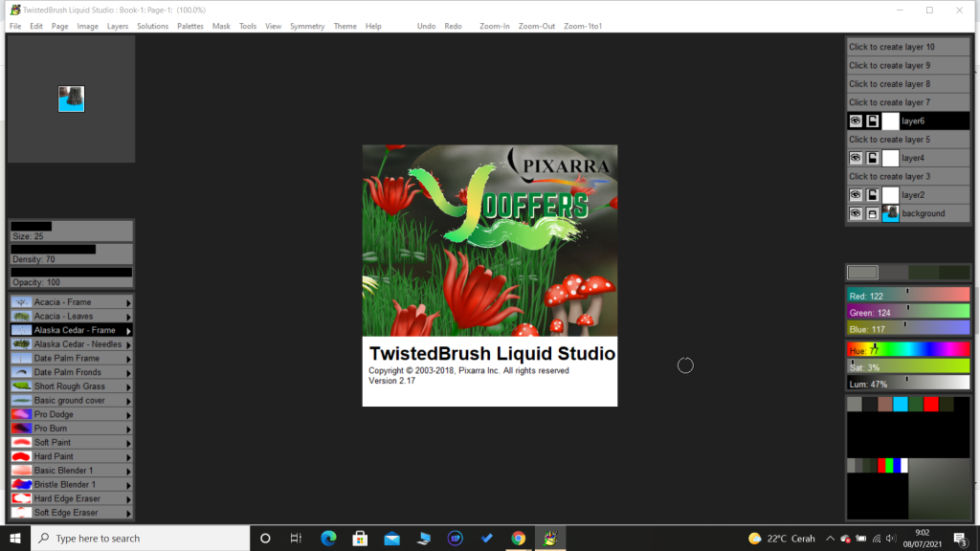This screenshot has width=980, height=551.
Task: Click background layer lock icon
Action: (x=873, y=213)
